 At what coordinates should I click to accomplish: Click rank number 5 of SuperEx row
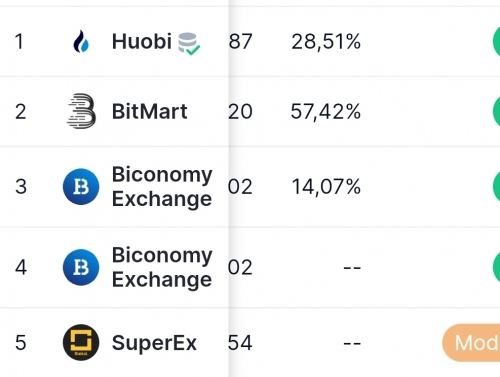[21, 343]
